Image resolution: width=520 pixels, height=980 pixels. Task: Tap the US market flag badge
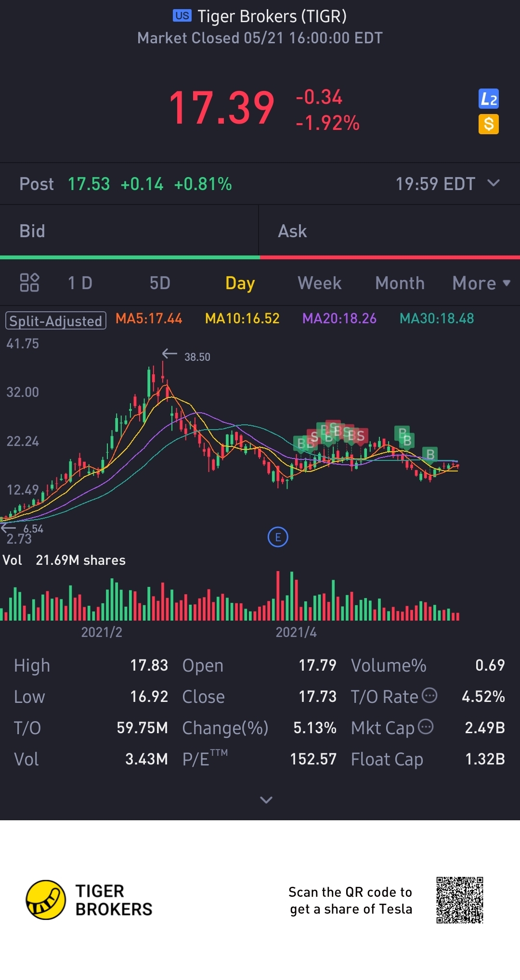click(182, 16)
